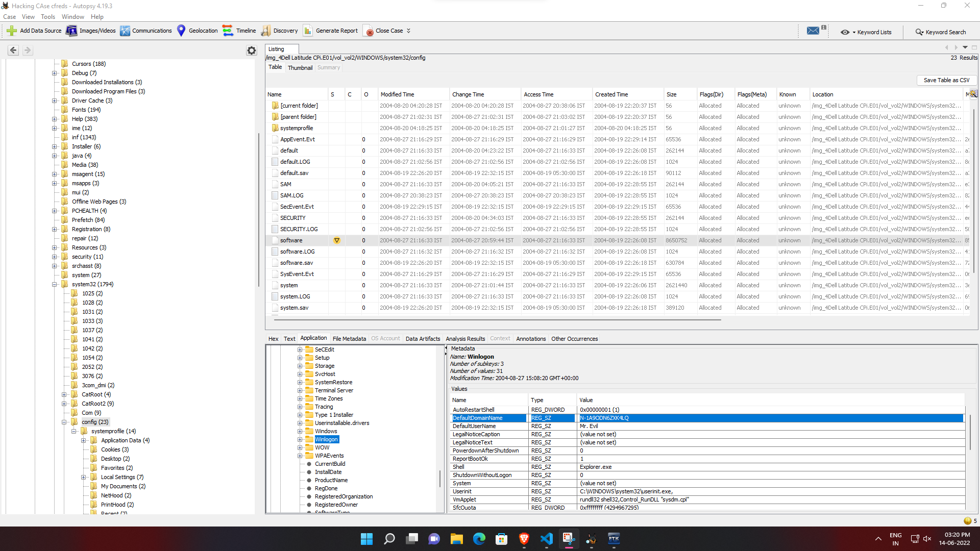This screenshot has width=980, height=551.
Task: Switch to Thumbnail view tab
Action: 300,67
